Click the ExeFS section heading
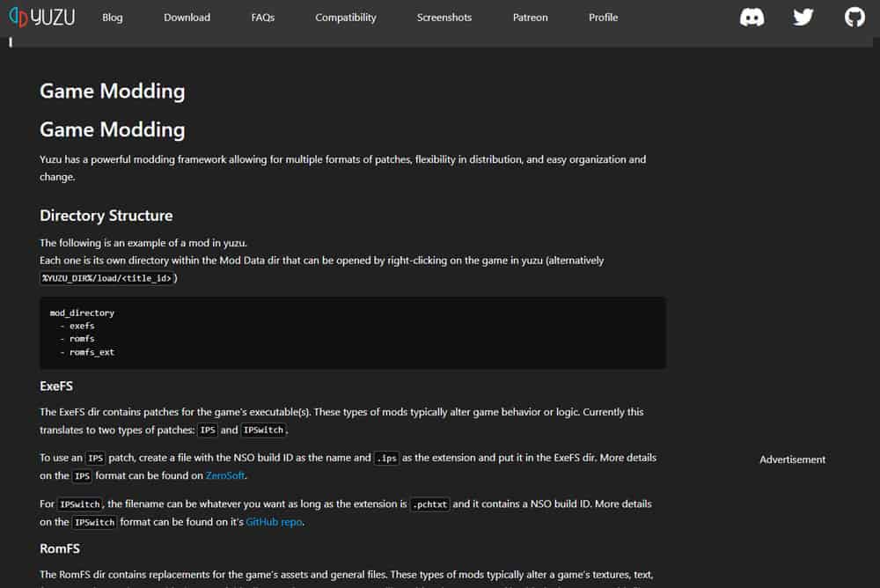This screenshot has height=588, width=880. point(56,386)
